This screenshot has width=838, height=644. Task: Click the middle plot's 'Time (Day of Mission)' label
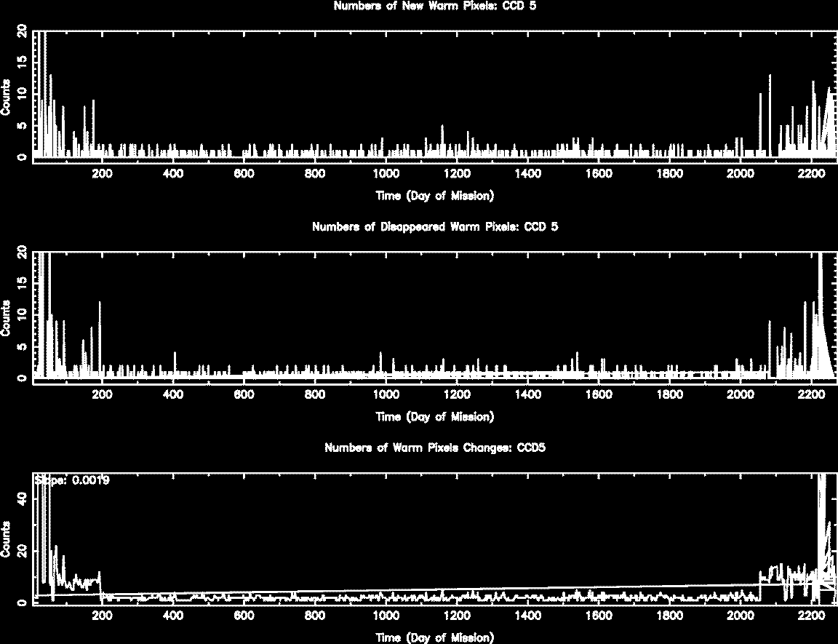(435, 417)
